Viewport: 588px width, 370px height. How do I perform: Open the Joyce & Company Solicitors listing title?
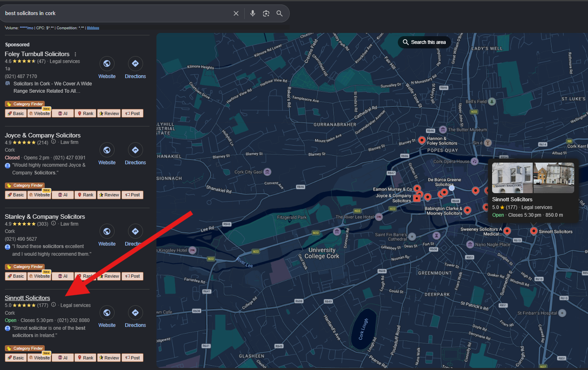pos(43,135)
